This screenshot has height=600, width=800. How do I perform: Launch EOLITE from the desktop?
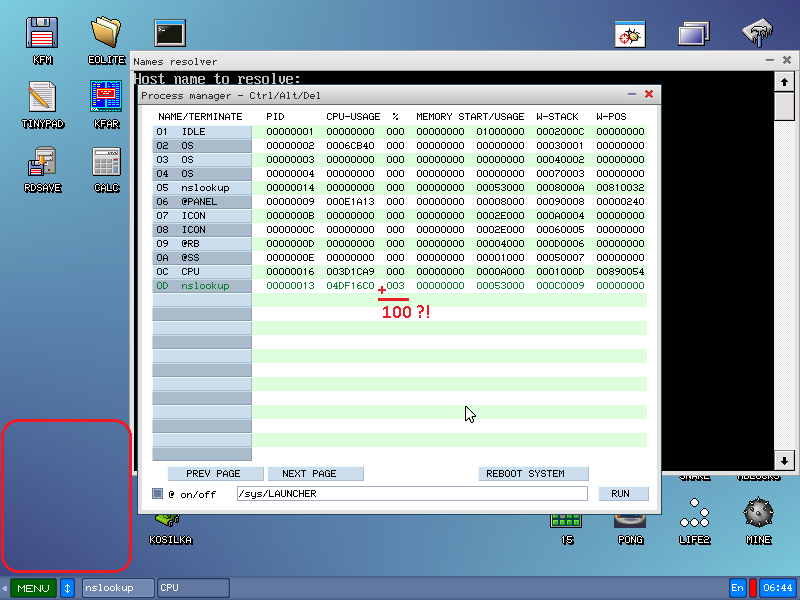[x=106, y=38]
